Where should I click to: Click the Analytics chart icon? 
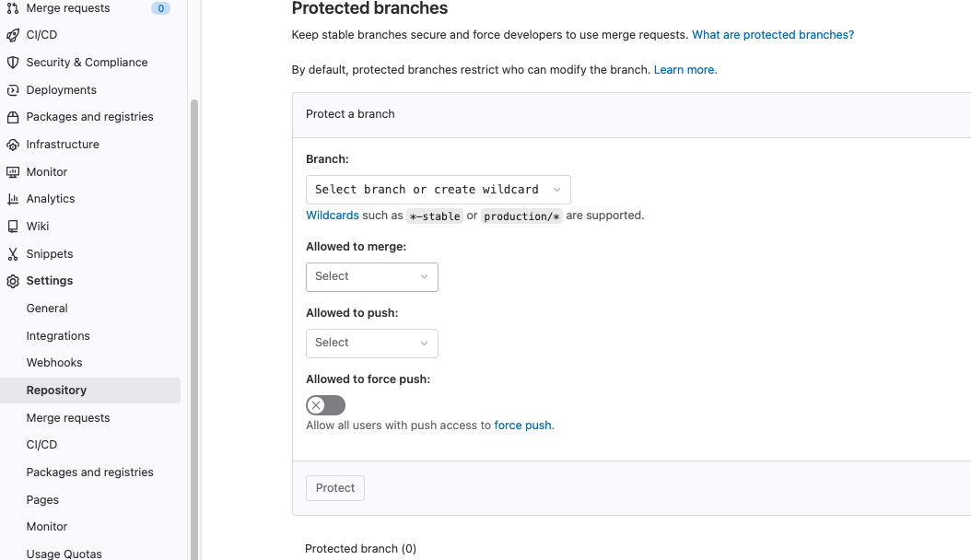click(x=16, y=198)
